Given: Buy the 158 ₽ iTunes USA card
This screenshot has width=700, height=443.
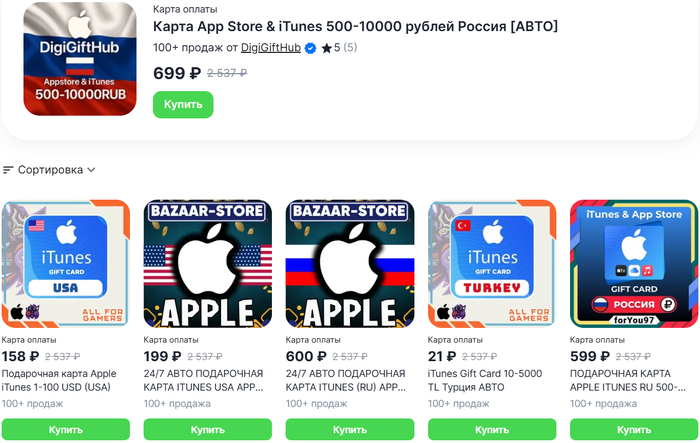Looking at the screenshot, I should click(66, 429).
